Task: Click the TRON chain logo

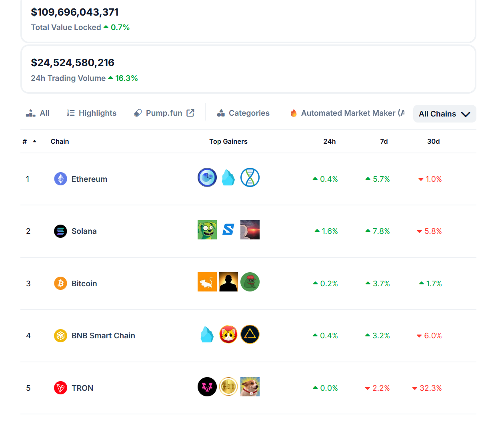Action: click(x=60, y=388)
